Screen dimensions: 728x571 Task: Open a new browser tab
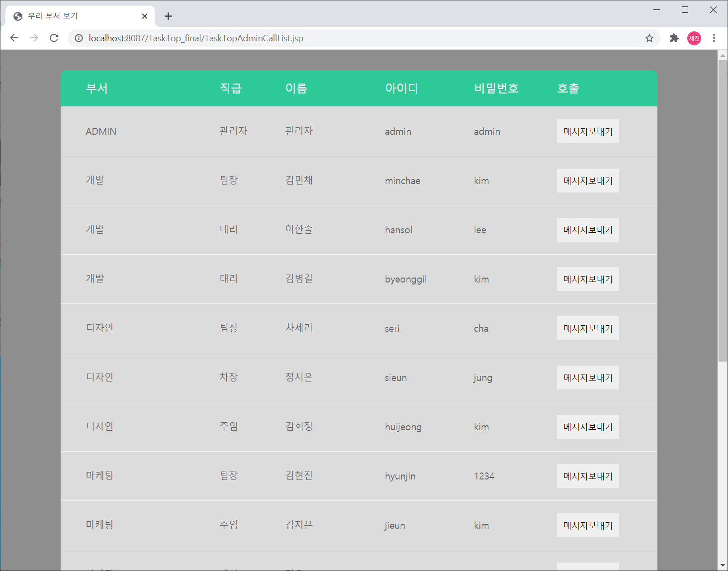pyautogui.click(x=168, y=16)
